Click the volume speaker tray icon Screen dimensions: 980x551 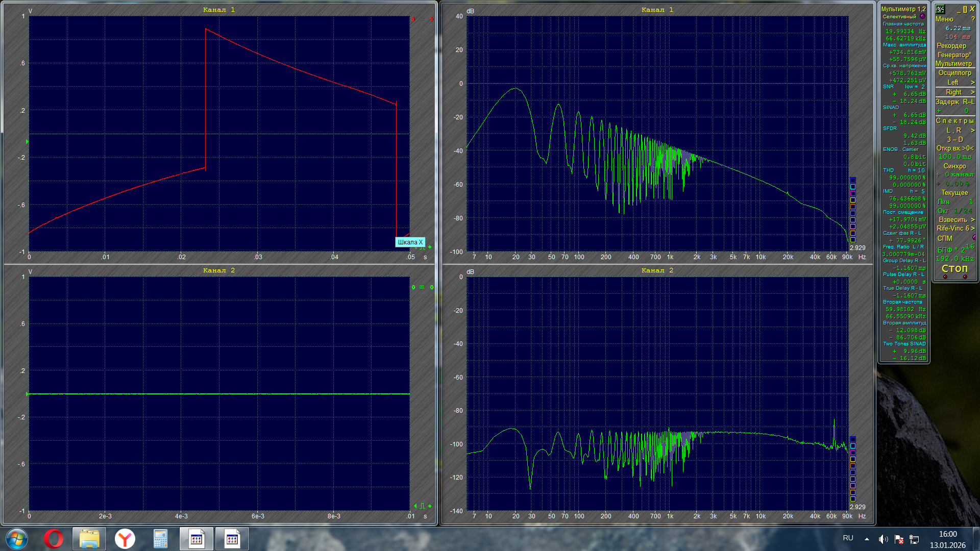(x=883, y=539)
